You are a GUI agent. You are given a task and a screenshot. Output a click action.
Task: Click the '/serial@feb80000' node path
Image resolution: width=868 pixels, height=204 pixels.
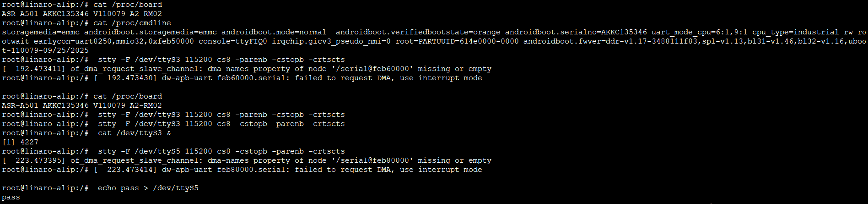370,160
